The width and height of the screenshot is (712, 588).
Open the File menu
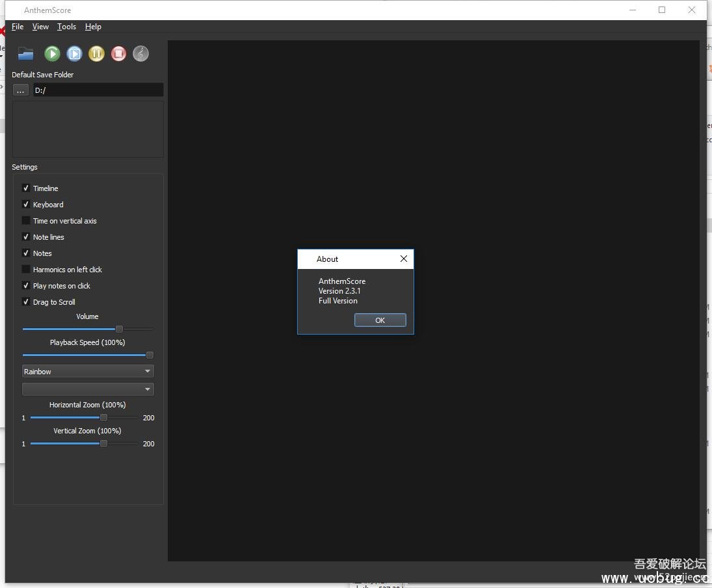[x=18, y=27]
